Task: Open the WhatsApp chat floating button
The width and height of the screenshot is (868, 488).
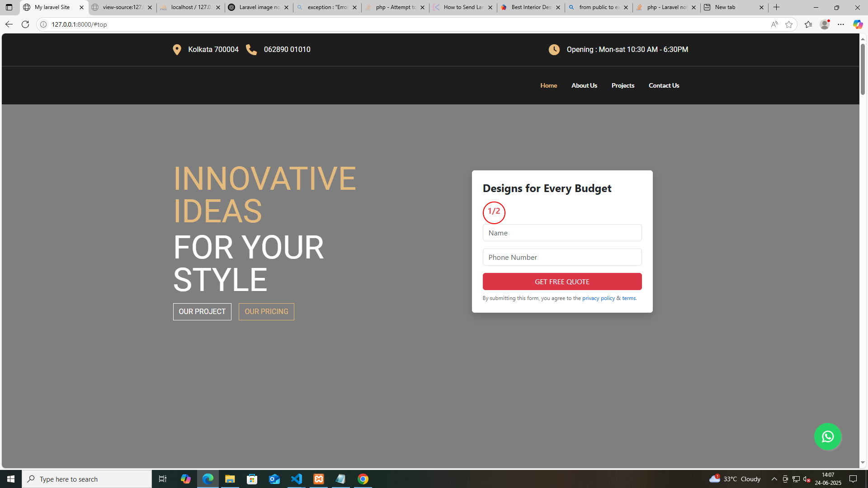Action: point(828,436)
